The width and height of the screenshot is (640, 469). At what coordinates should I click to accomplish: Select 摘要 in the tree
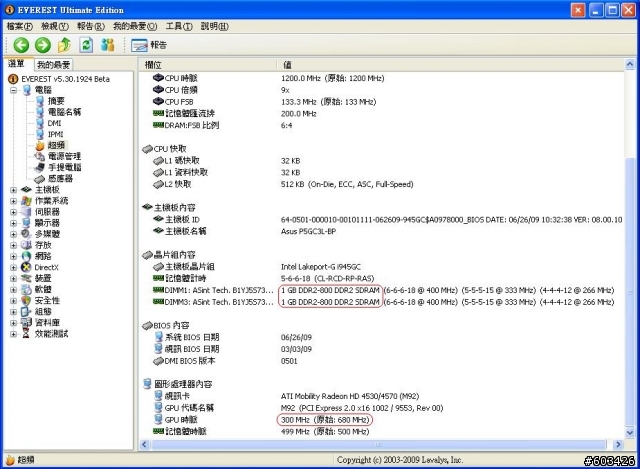click(56, 101)
